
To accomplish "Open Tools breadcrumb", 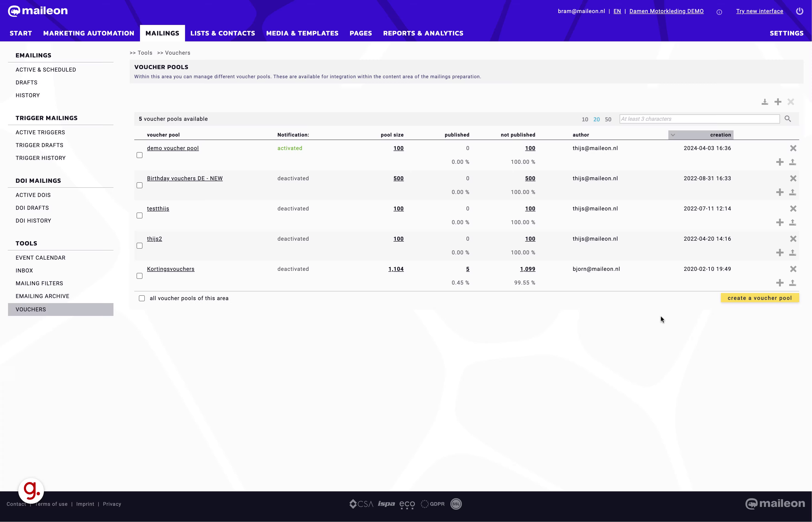I will pos(145,53).
